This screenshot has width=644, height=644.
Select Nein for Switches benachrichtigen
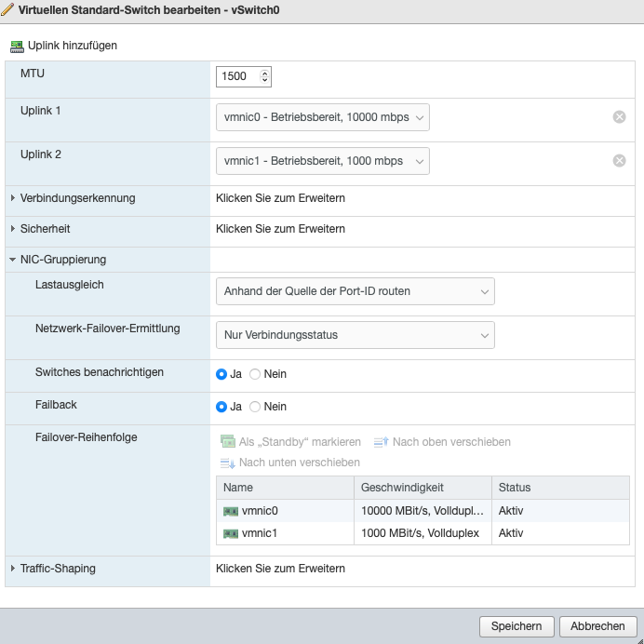[x=255, y=374]
